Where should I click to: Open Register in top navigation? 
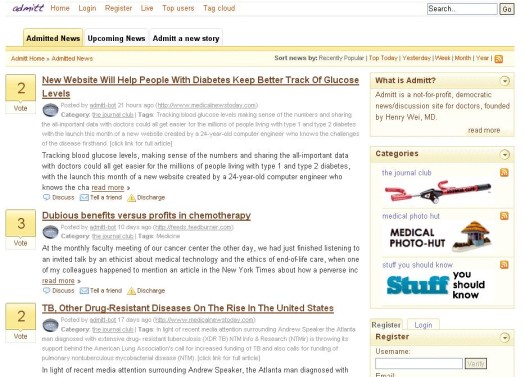119,8
